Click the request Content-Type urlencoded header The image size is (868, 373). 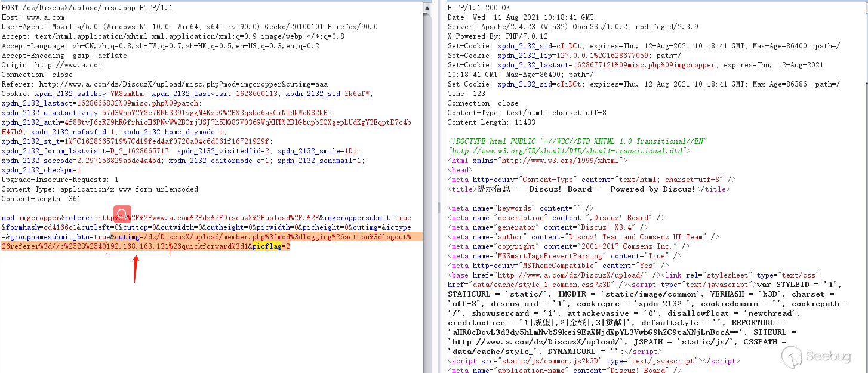tap(100, 189)
